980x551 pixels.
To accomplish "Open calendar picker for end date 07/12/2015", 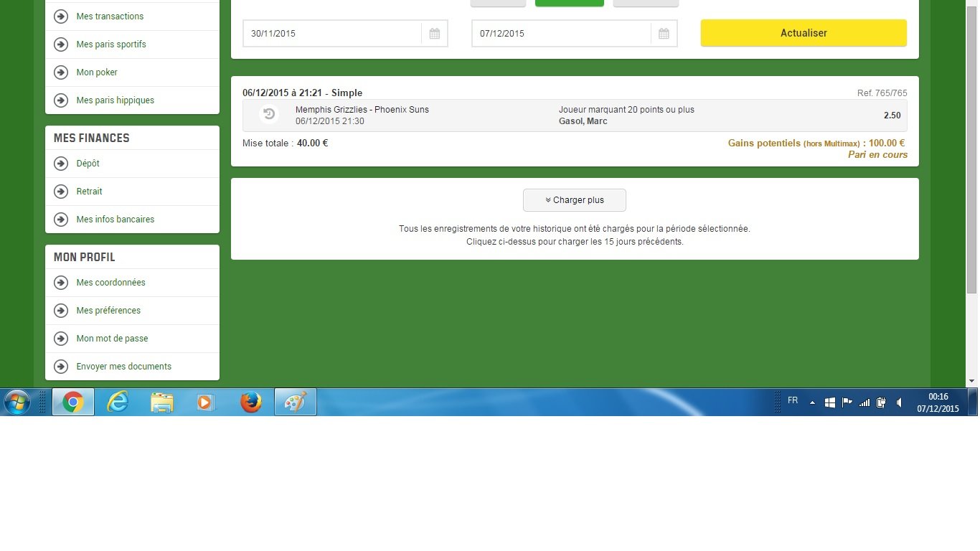I will pyautogui.click(x=664, y=34).
